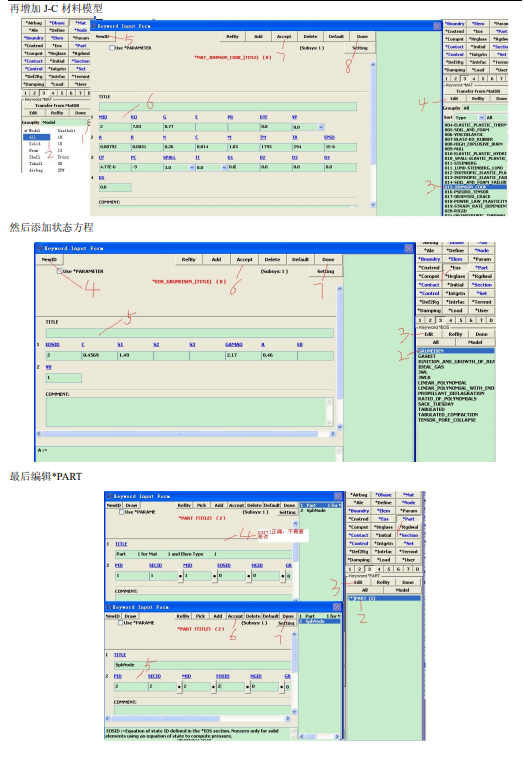The height and width of the screenshot is (761, 524).
Task: Open the EOSID field label in the Gruneisen form
Action: coord(52,345)
